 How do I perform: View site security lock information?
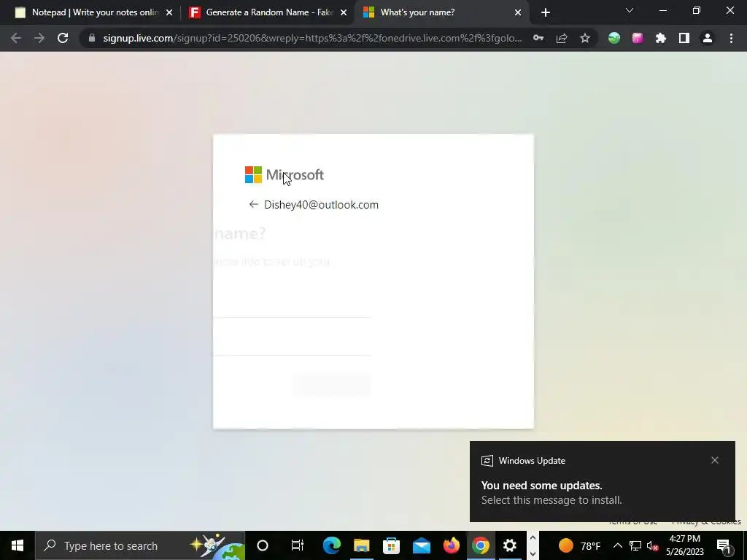[92, 38]
